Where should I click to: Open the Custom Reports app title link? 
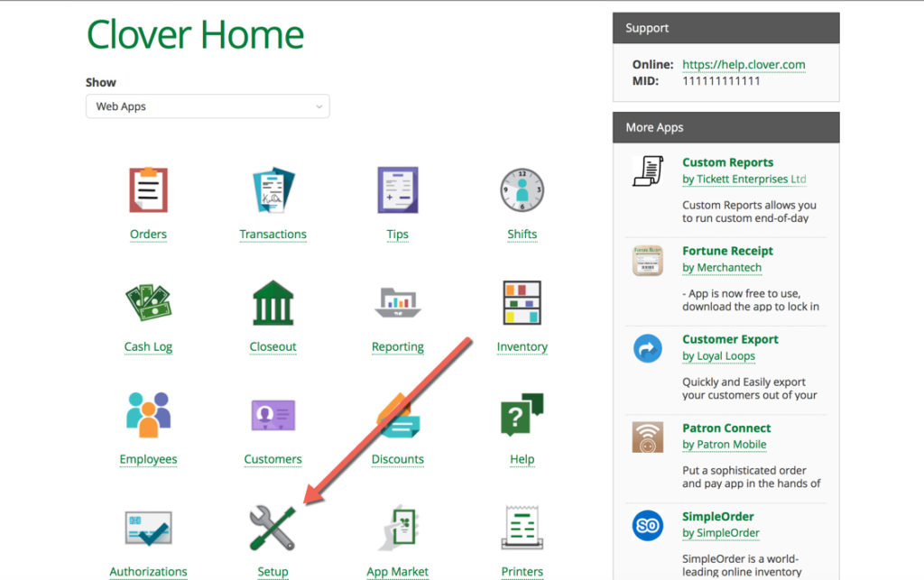[728, 162]
